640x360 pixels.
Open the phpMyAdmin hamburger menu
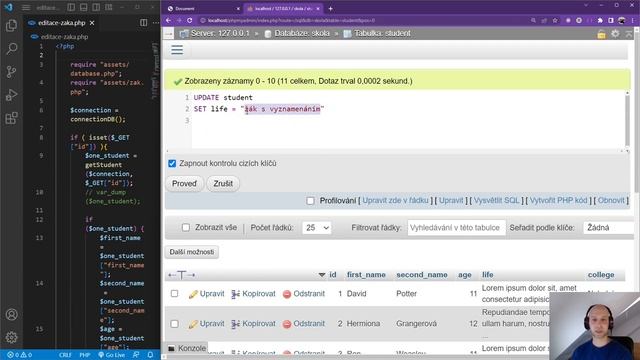(177, 50)
